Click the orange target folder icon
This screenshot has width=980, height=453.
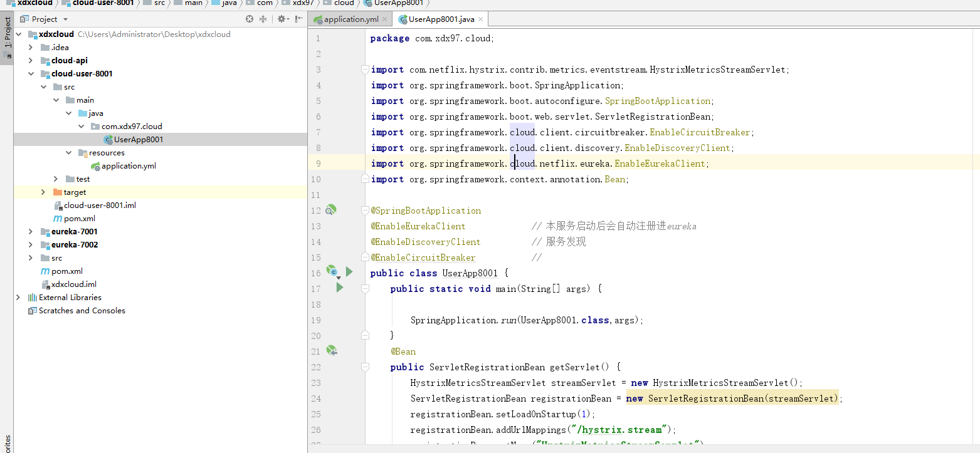click(x=58, y=192)
